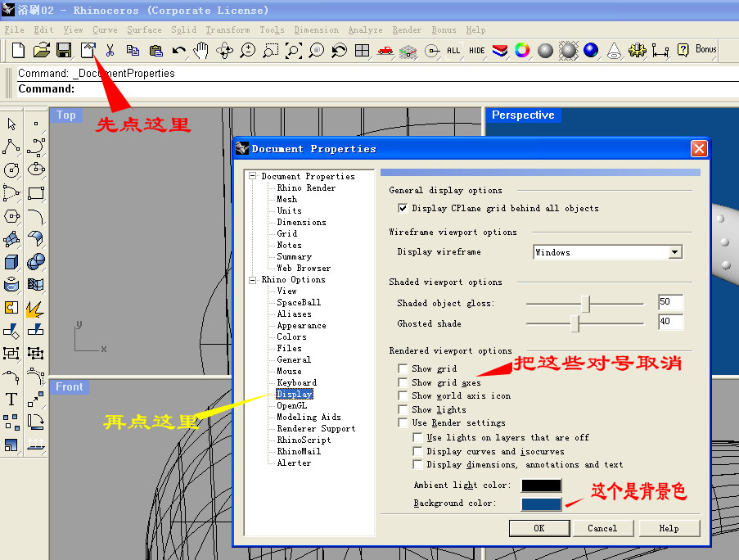Select the Text tool in left toolbar

click(11, 400)
